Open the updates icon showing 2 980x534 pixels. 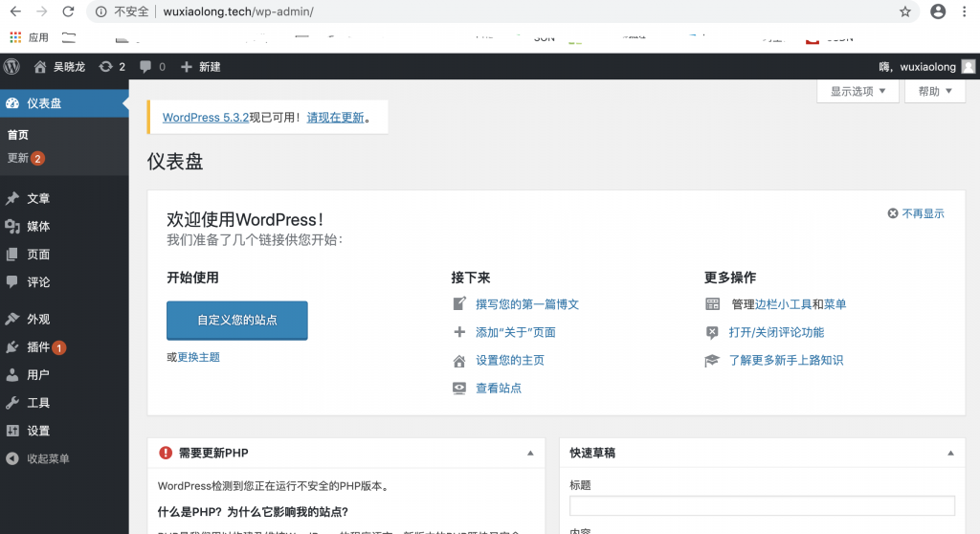click(x=112, y=67)
